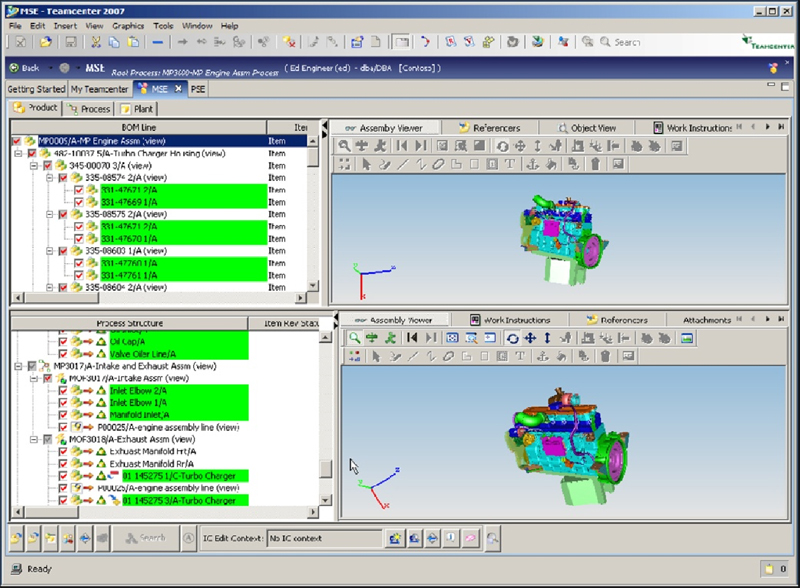Click the pink eraser icon near IC context
Screen dimensions: 800x588
470,538
